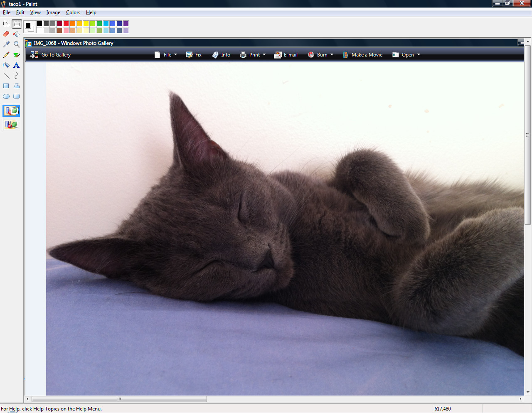
Task: Click the foreground/background color indicator box
Action: [x=29, y=27]
